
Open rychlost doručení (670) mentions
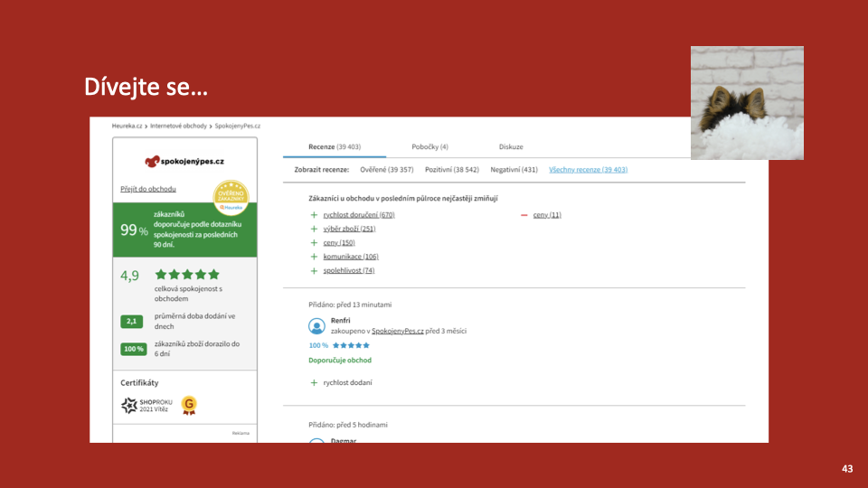(359, 215)
